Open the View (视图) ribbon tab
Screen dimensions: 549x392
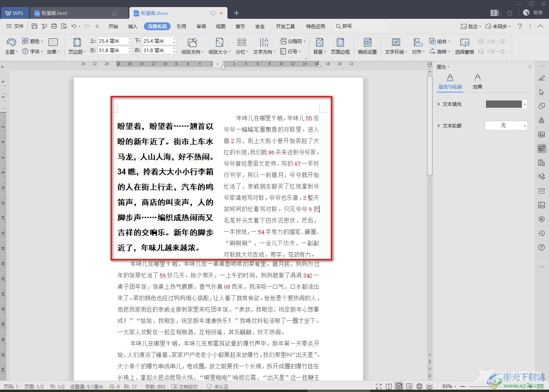[221, 26]
